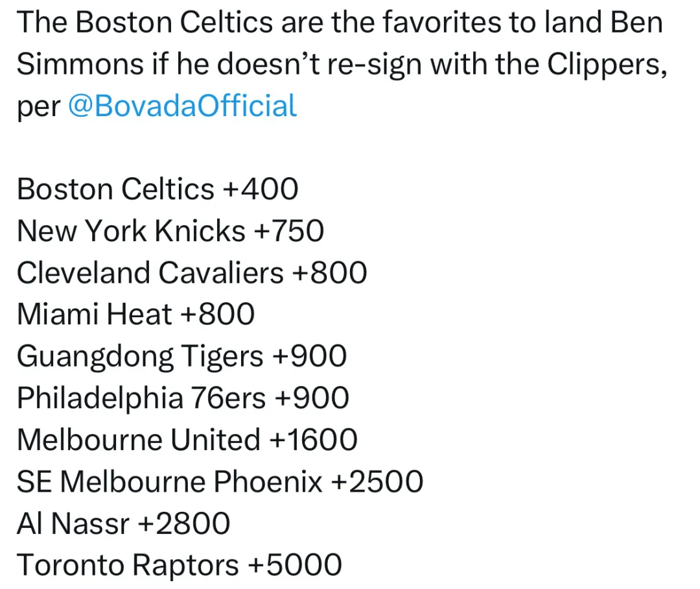Click the Melbourne United +1600 entry
This screenshot has height=589, width=700.
point(187,440)
